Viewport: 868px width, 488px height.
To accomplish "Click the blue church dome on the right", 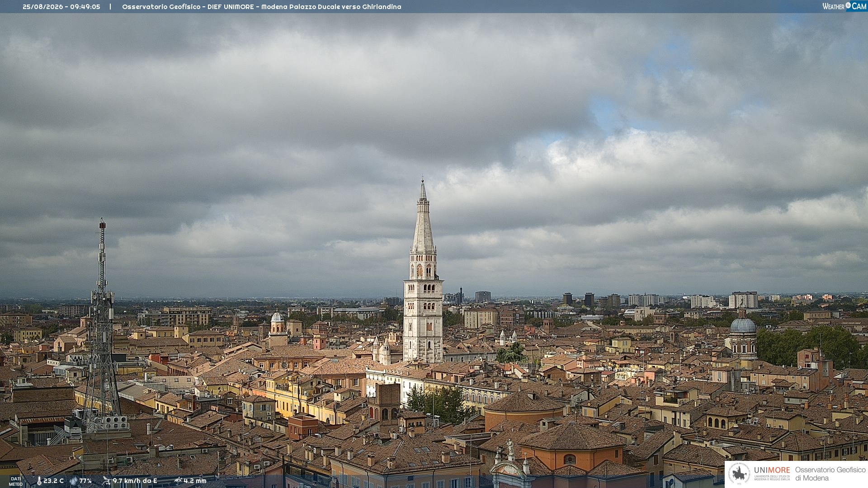I will tap(743, 325).
